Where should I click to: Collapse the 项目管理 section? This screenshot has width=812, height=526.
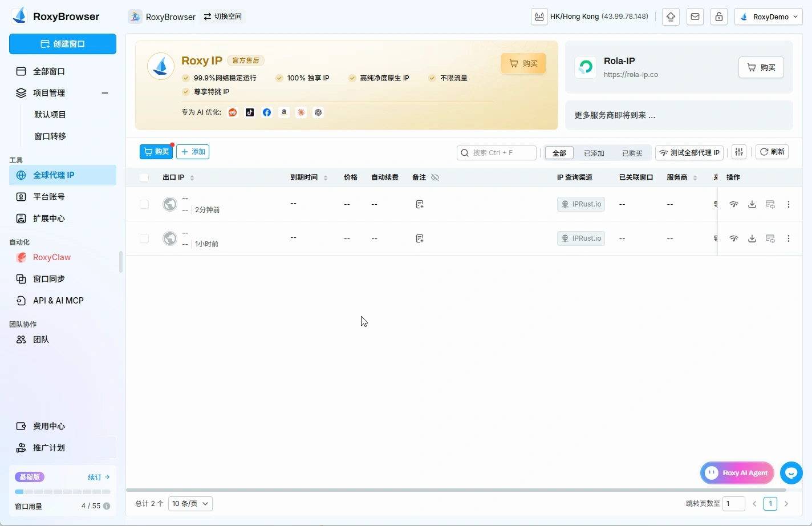coord(105,93)
